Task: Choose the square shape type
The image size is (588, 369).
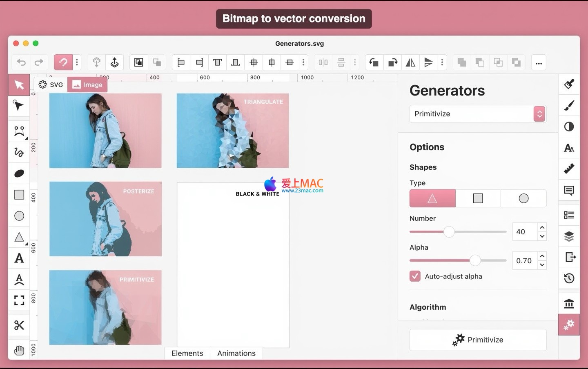Action: (478, 198)
